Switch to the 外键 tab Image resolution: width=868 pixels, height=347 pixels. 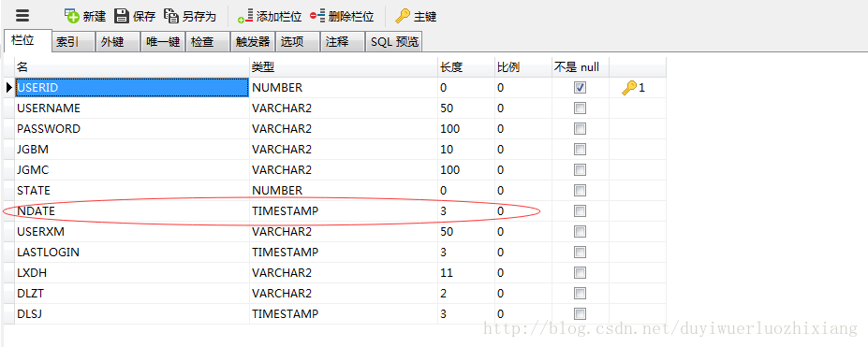pos(117,42)
